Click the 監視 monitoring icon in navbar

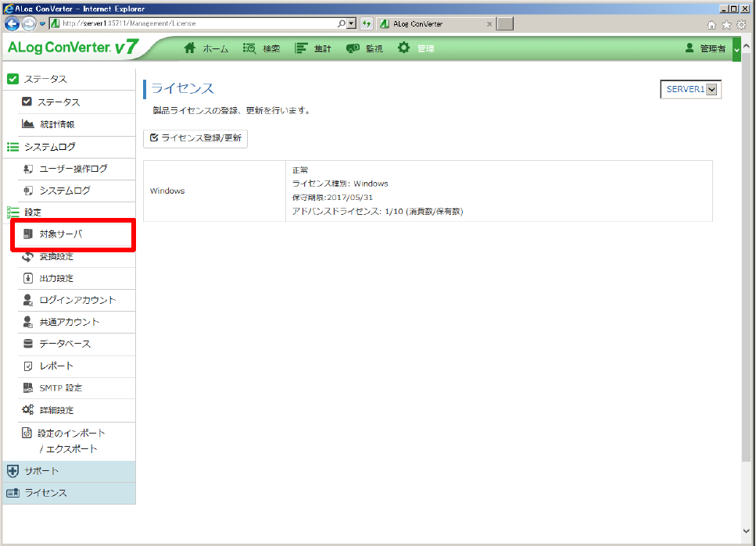click(x=353, y=48)
